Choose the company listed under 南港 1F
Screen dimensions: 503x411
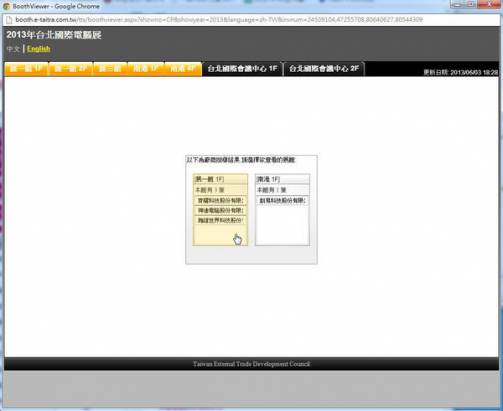(x=282, y=201)
